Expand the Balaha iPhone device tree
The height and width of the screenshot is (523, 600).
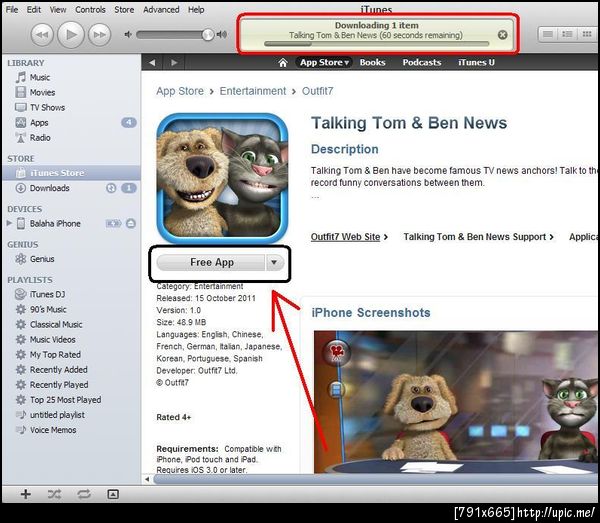click(10, 223)
